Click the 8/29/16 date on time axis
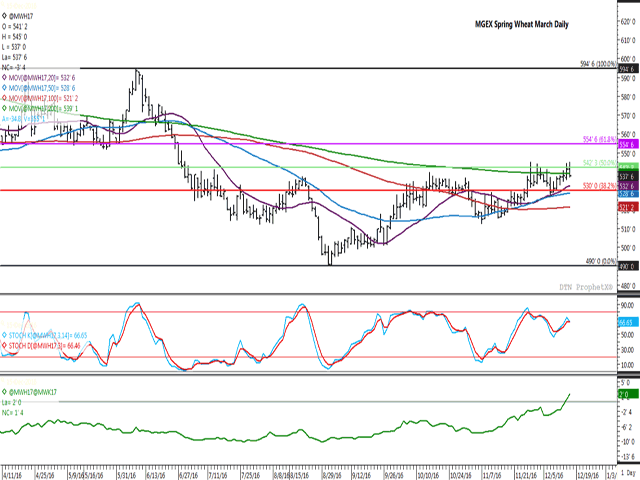This screenshot has height=480, width=640. pos(332,476)
